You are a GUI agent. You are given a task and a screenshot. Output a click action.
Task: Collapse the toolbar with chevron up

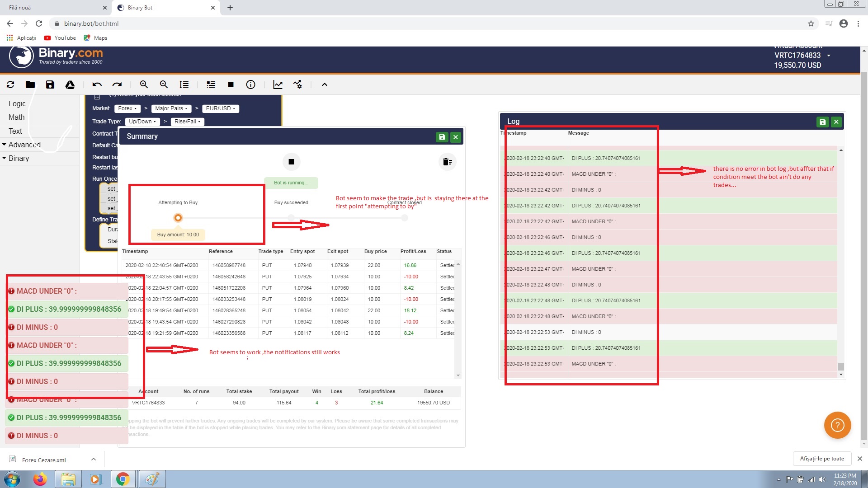click(324, 84)
